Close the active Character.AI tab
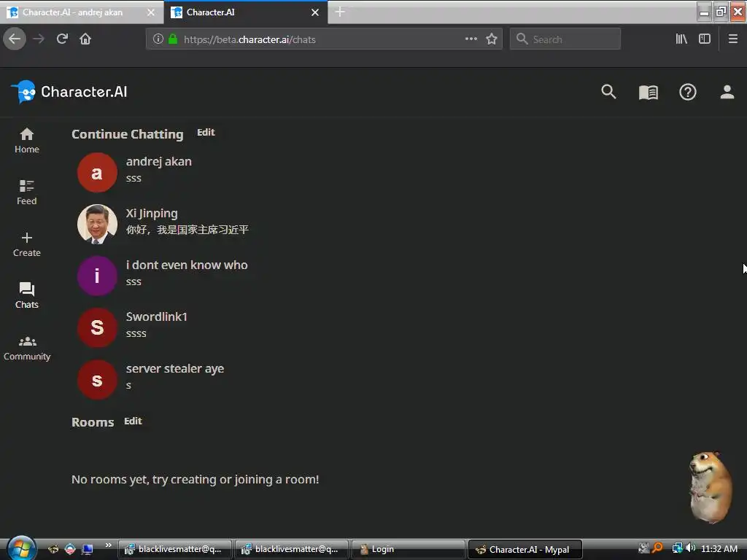Image resolution: width=747 pixels, height=560 pixels. click(x=315, y=12)
